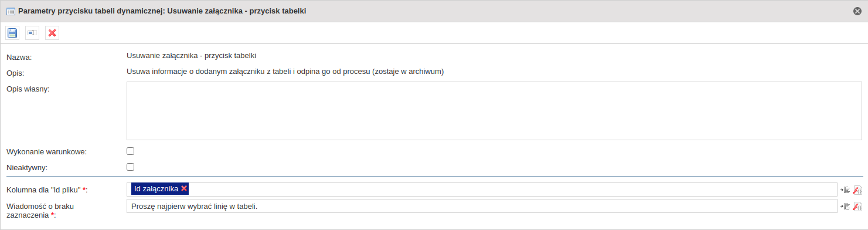Enable the "Wykonanie warunkowe" checkbox
This screenshot has width=868, height=230.
click(x=131, y=151)
